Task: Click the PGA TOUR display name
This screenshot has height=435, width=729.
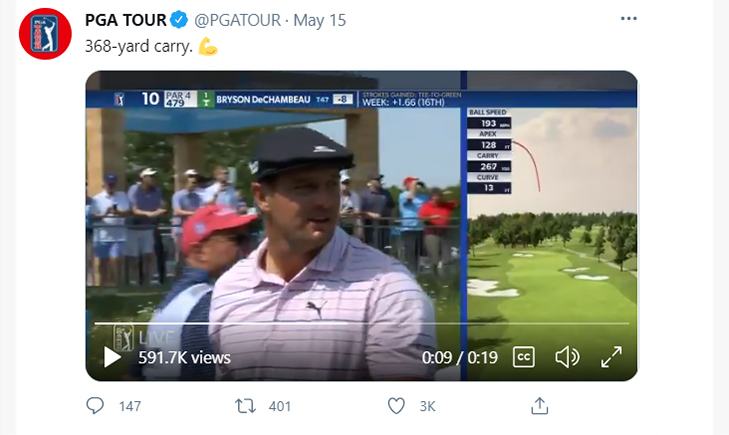Action: (126, 20)
